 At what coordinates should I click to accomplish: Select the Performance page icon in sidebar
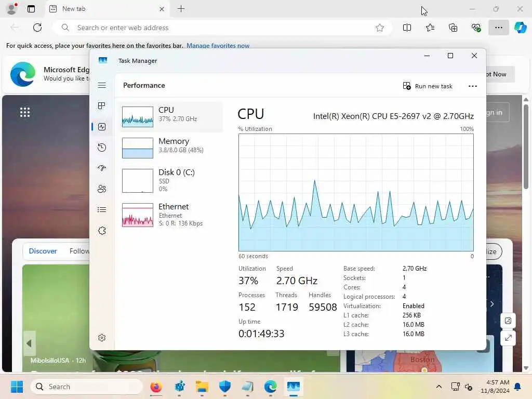102,127
